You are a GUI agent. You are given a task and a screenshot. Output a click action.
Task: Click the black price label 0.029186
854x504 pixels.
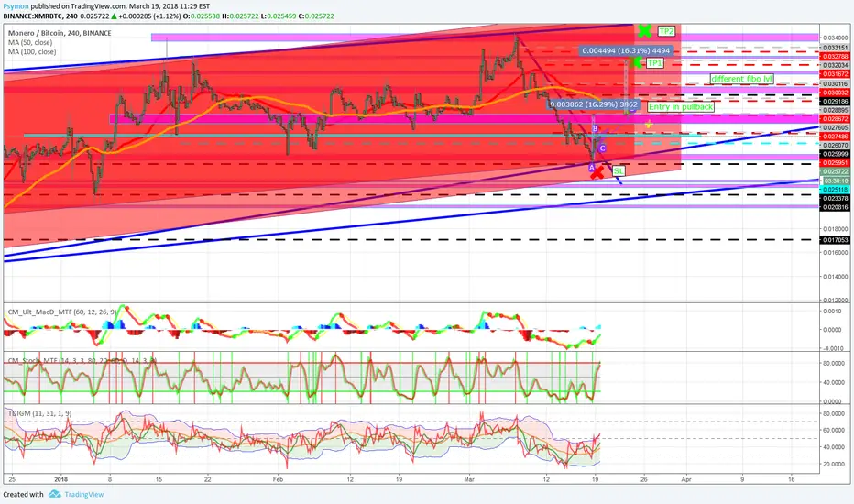pos(835,102)
